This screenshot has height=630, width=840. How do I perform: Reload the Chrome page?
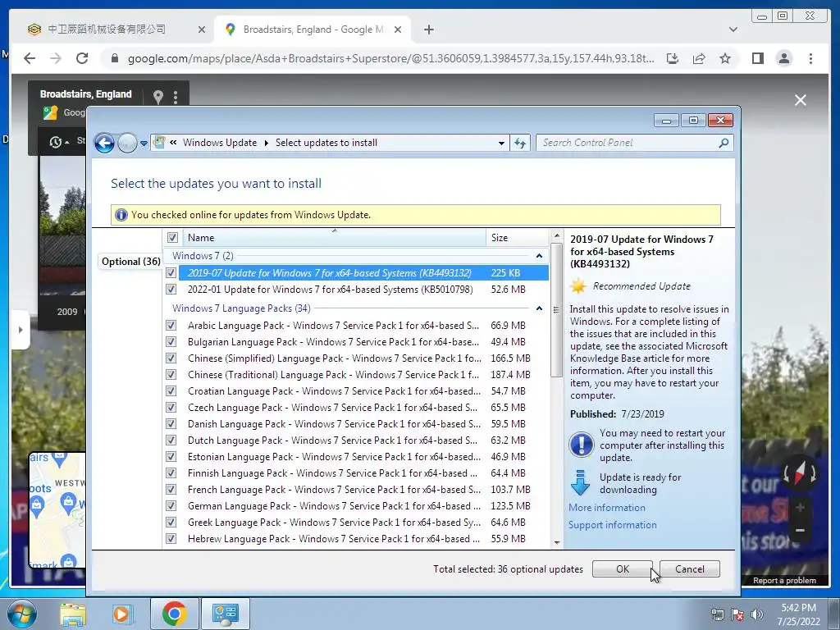pyautogui.click(x=82, y=58)
